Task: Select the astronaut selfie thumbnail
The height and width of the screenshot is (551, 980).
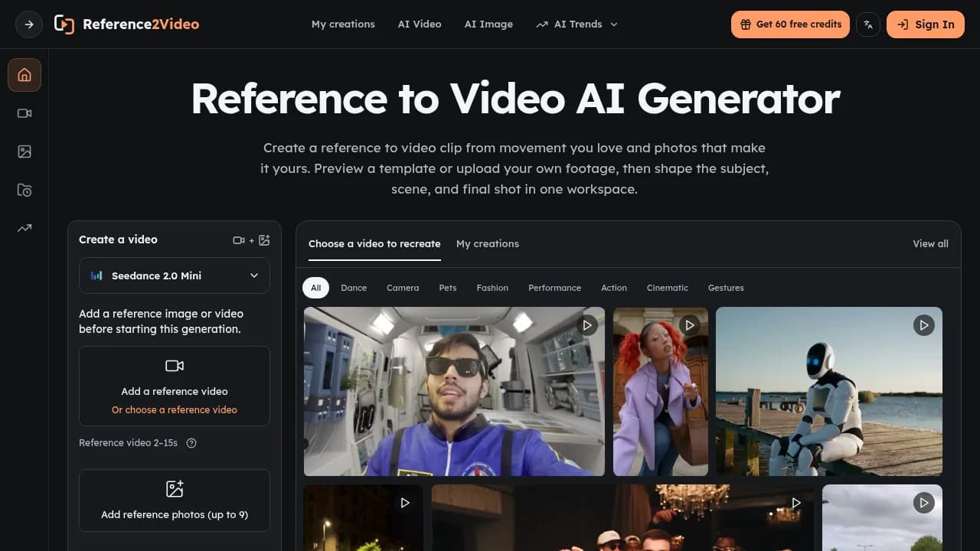Action: 454,392
